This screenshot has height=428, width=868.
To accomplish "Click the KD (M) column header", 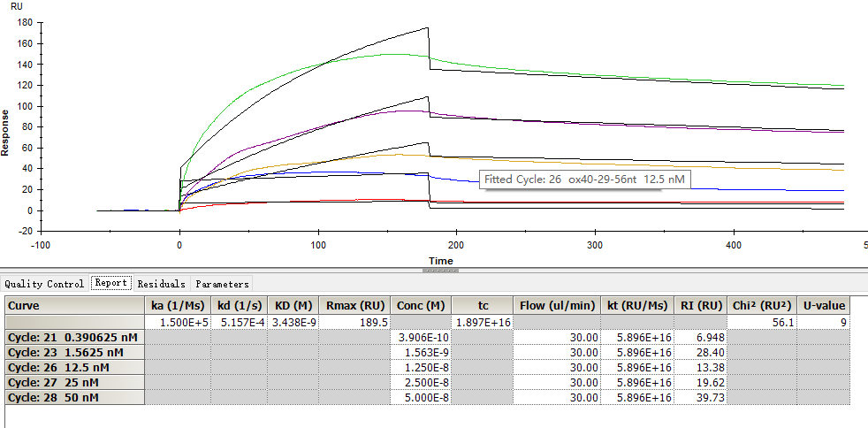I will [293, 306].
